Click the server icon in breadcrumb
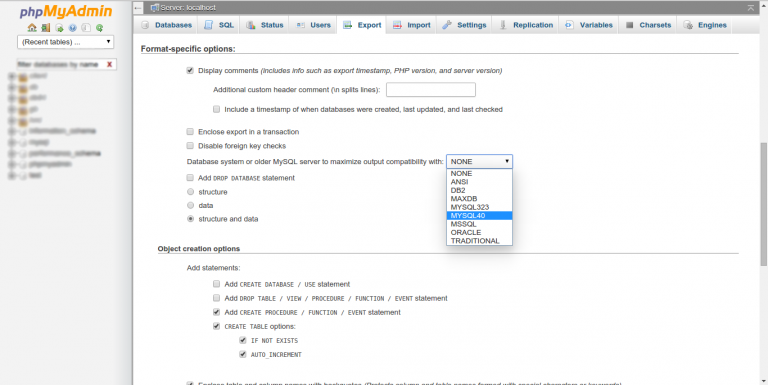Image resolution: width=768 pixels, height=385 pixels. (155, 8)
